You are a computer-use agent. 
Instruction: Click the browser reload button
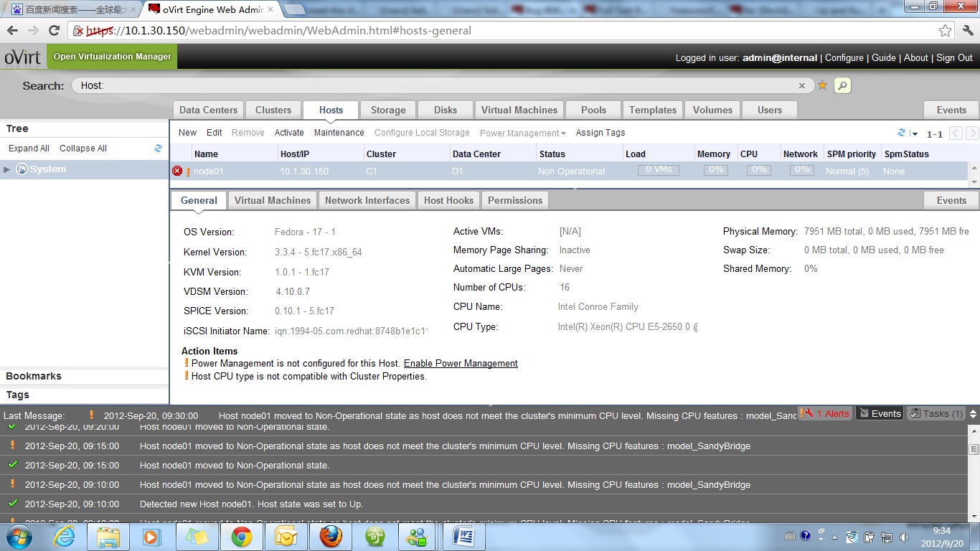click(54, 31)
